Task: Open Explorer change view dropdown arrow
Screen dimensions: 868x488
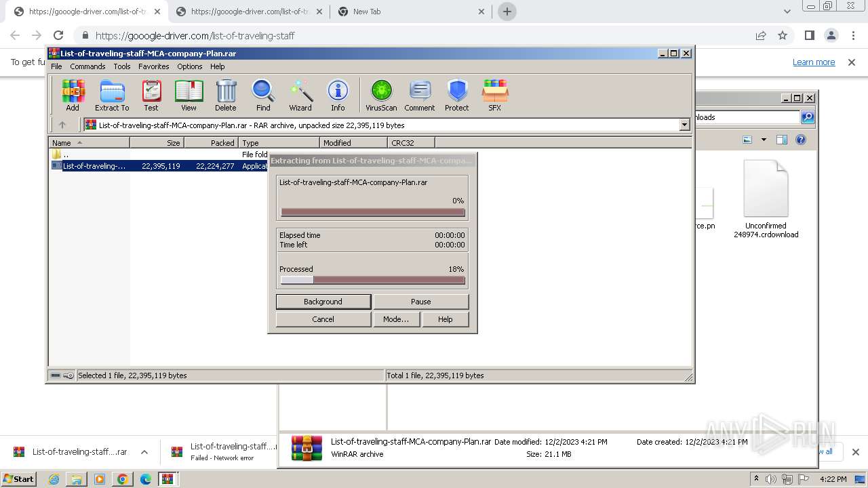Action: tap(764, 140)
